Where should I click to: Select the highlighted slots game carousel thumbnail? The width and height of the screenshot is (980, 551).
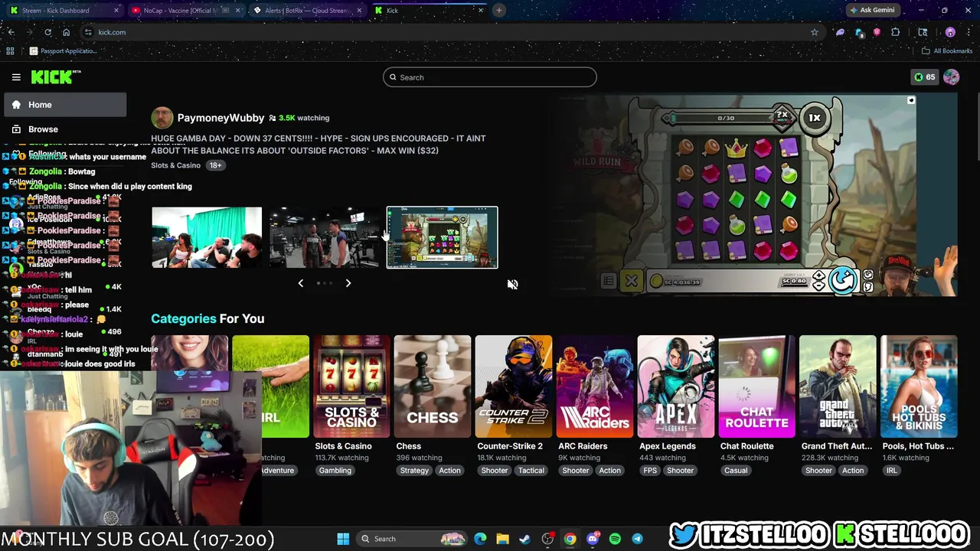pos(442,237)
